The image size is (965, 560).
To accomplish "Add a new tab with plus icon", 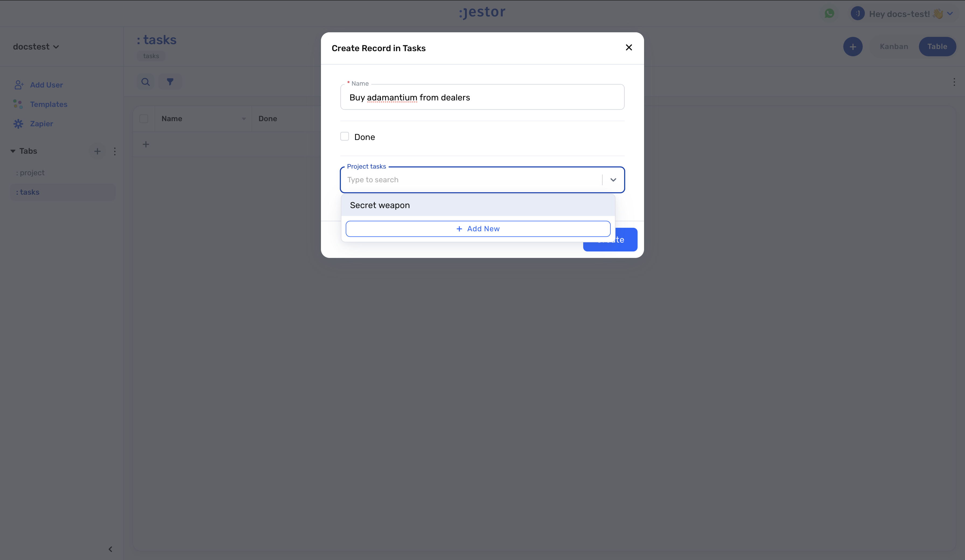I will (97, 151).
